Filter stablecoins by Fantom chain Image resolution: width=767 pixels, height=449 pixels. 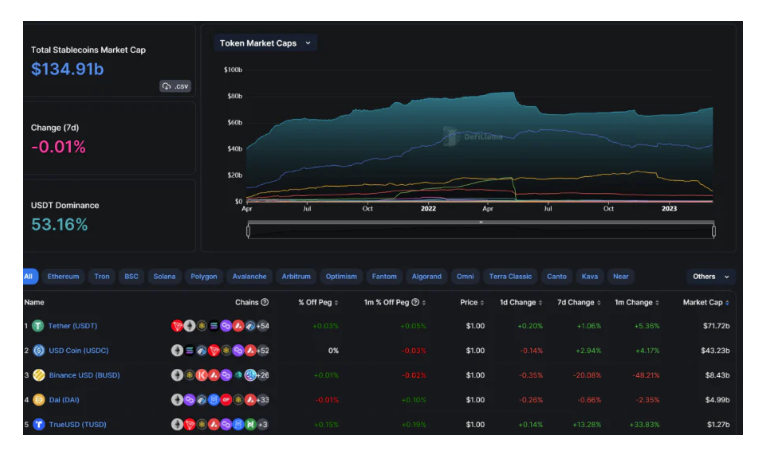384,276
